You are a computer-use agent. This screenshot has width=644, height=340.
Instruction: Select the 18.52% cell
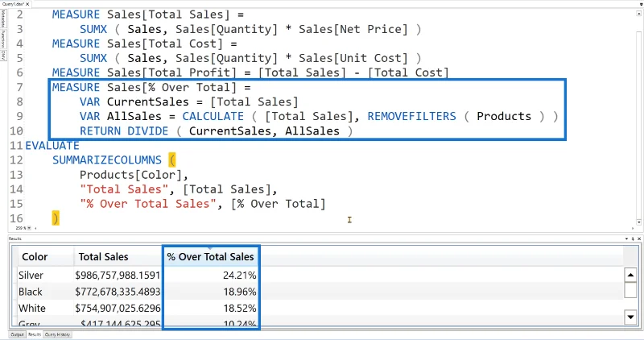point(211,308)
